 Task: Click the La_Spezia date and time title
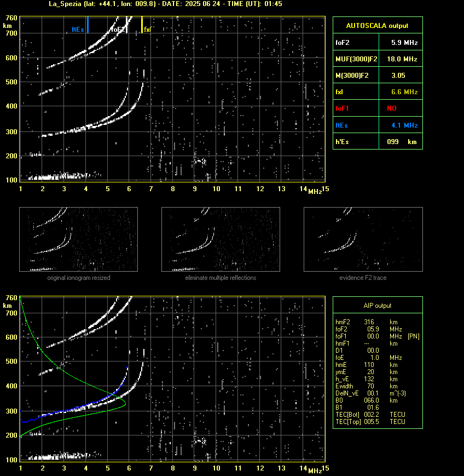click(166, 4)
